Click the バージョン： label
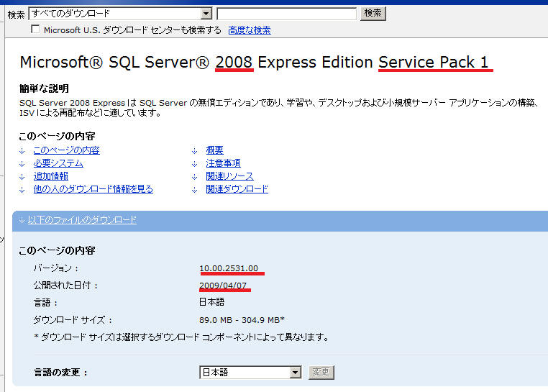The image size is (548, 392). [56, 268]
